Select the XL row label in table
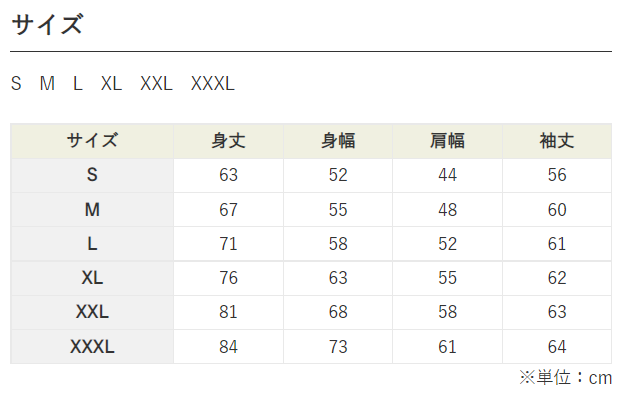The image size is (627, 408). pos(92,278)
